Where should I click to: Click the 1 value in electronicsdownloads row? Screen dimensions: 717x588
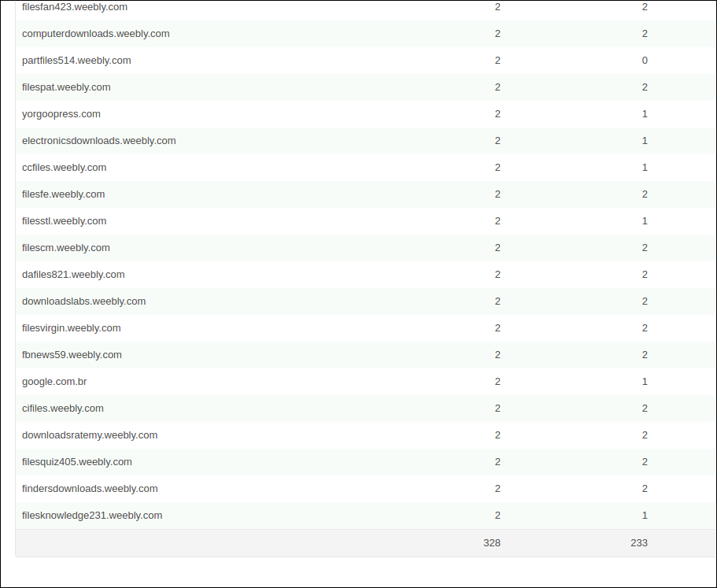pyautogui.click(x=645, y=141)
